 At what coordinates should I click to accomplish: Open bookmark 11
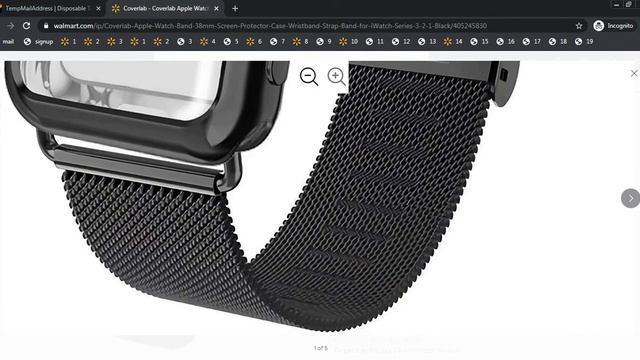pyautogui.click(x=375, y=41)
